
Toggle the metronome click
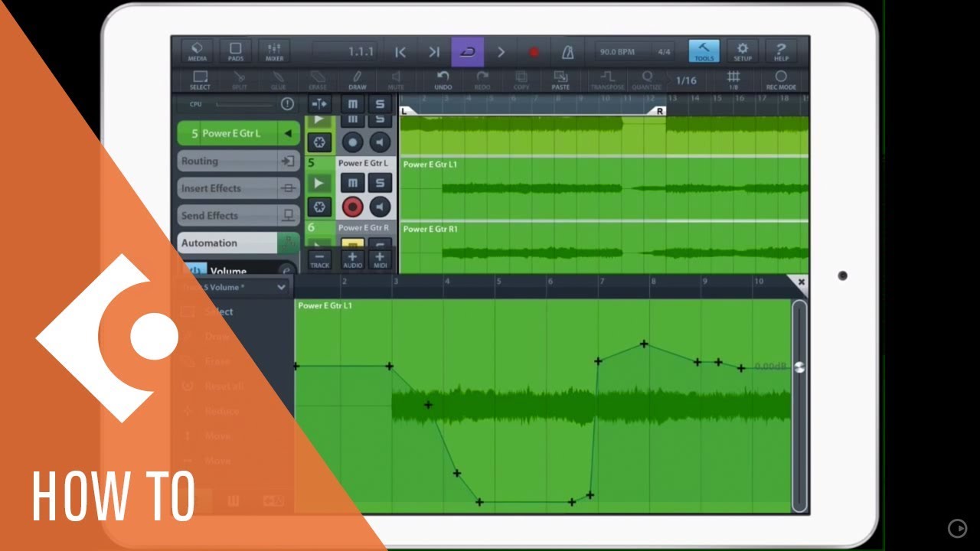click(567, 52)
